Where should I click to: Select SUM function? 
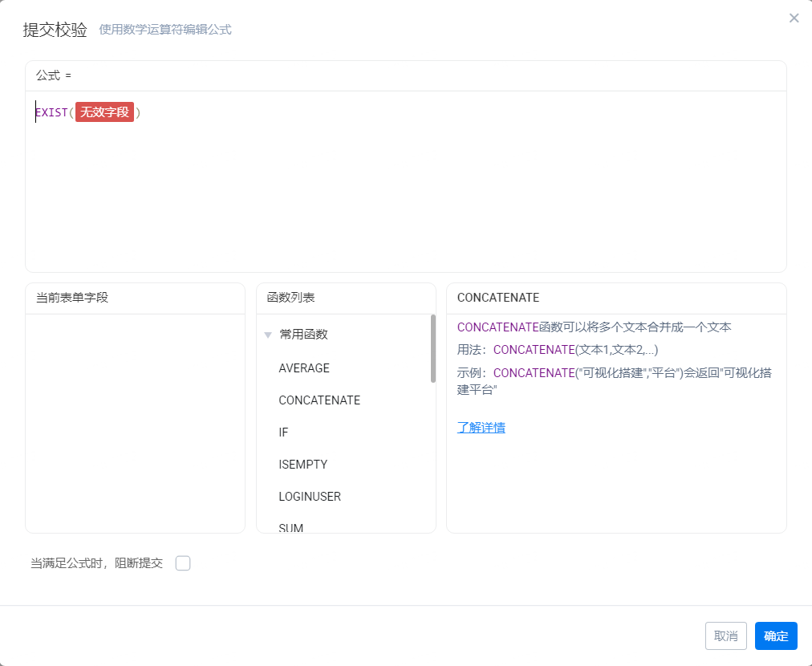(x=291, y=528)
